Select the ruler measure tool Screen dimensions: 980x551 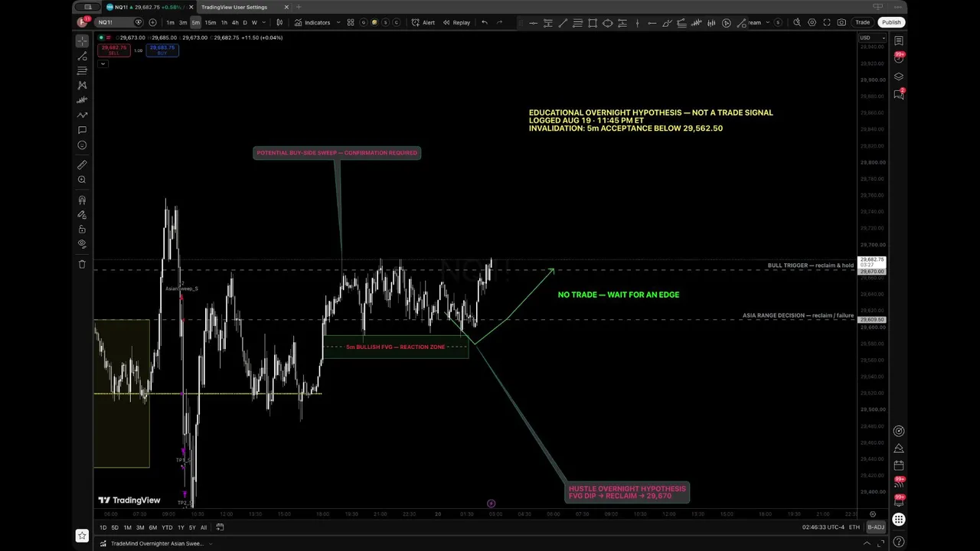82,165
